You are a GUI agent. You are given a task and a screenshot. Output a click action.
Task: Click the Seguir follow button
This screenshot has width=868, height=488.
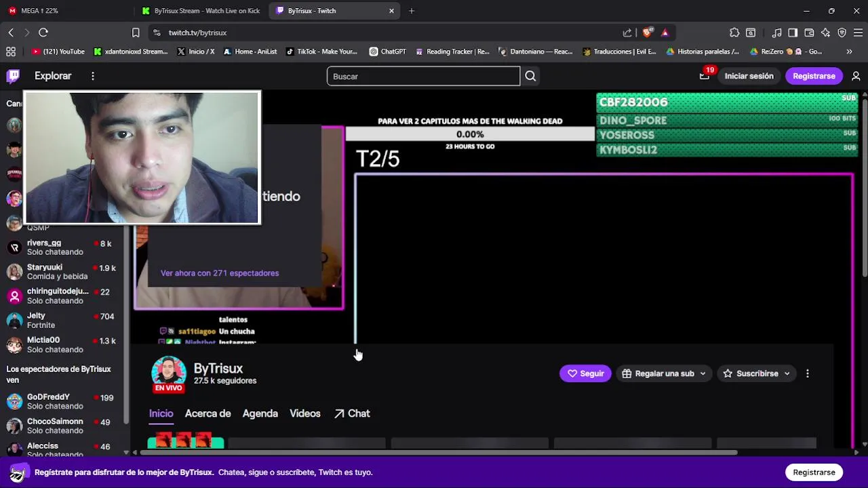(x=585, y=373)
